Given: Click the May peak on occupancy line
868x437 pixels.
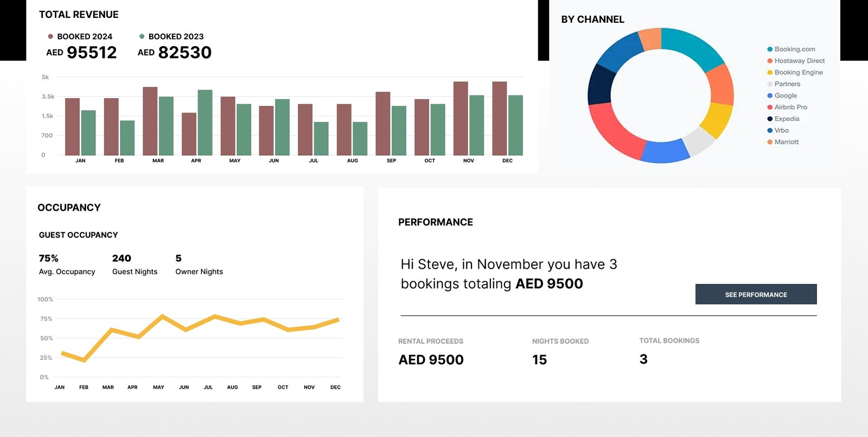Looking at the screenshot, I should click(162, 315).
